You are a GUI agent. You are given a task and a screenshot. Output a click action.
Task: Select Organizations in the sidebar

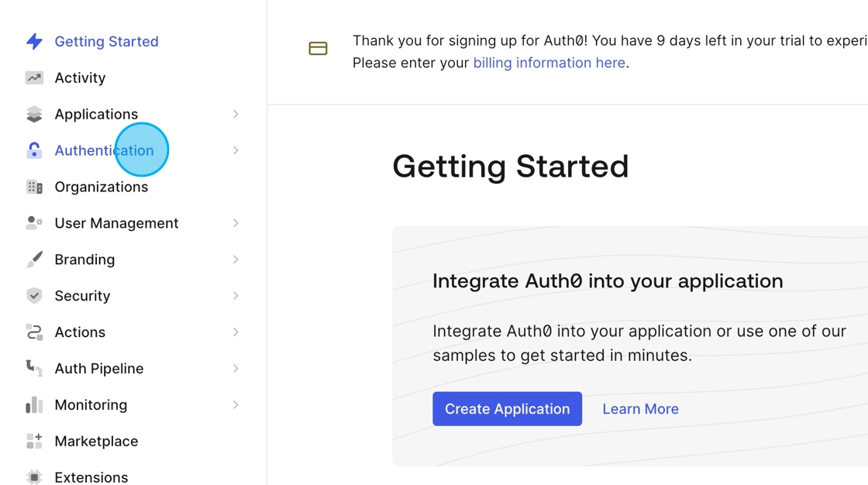pos(102,187)
